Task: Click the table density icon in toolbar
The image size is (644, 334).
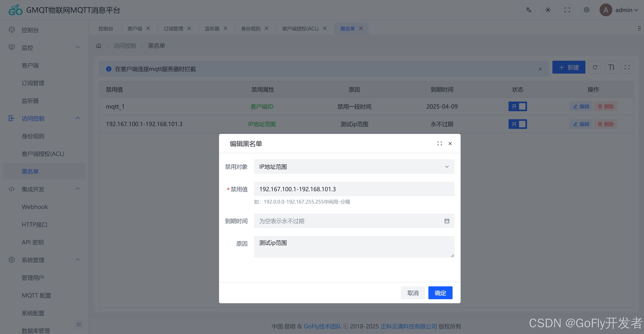Action: click(x=611, y=67)
